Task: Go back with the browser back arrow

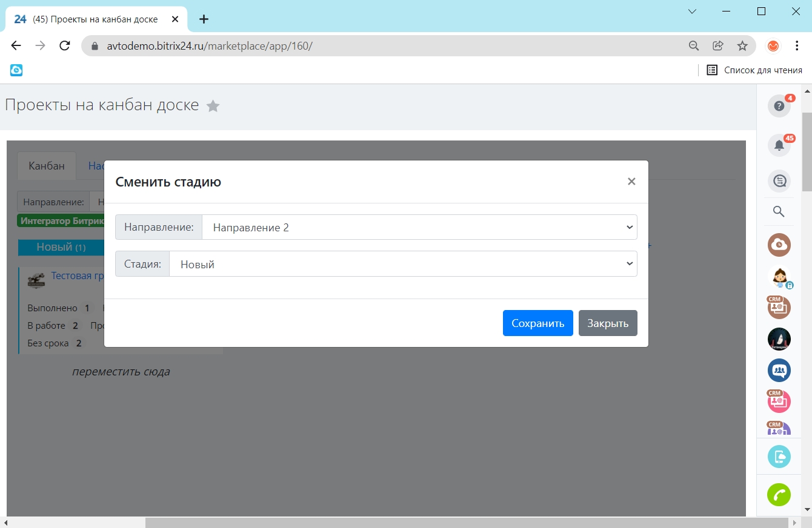Action: 16,45
